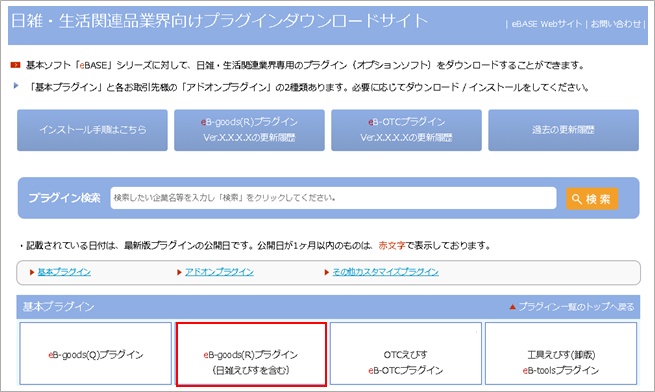Image resolution: width=655 pixels, height=392 pixels.
Task: Click the red flag icon before 基本ソフト text
Action: tap(15, 65)
